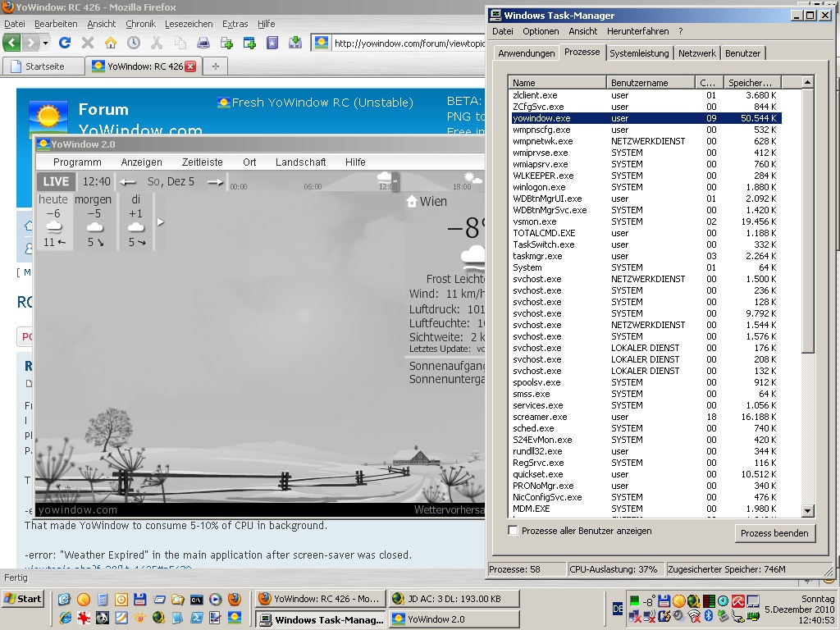
Task: Go to Firefox home page icon
Action: (x=111, y=43)
